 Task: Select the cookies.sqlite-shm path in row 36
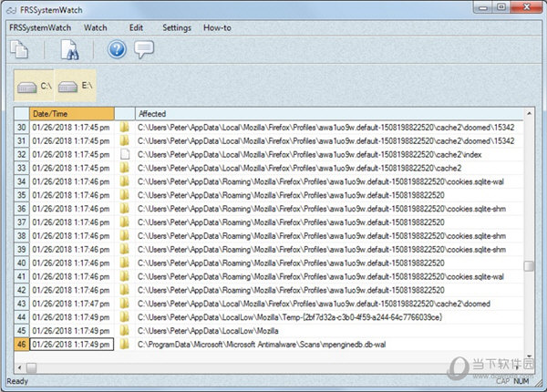point(322,209)
